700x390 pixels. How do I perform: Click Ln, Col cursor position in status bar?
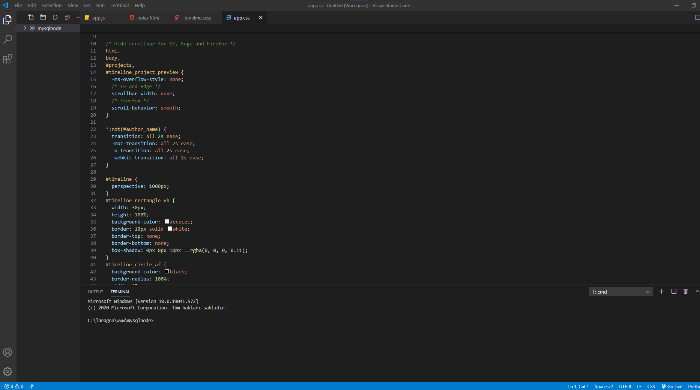tap(578, 386)
